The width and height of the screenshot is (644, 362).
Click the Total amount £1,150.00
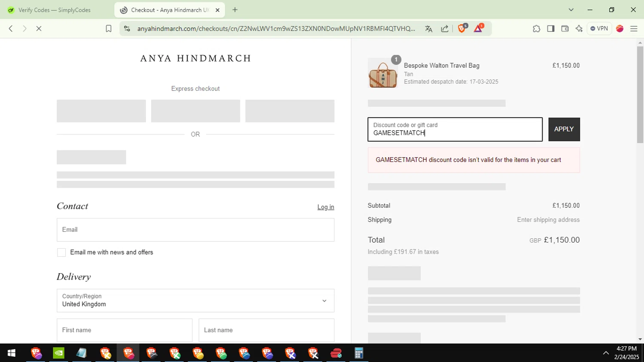(x=562, y=240)
